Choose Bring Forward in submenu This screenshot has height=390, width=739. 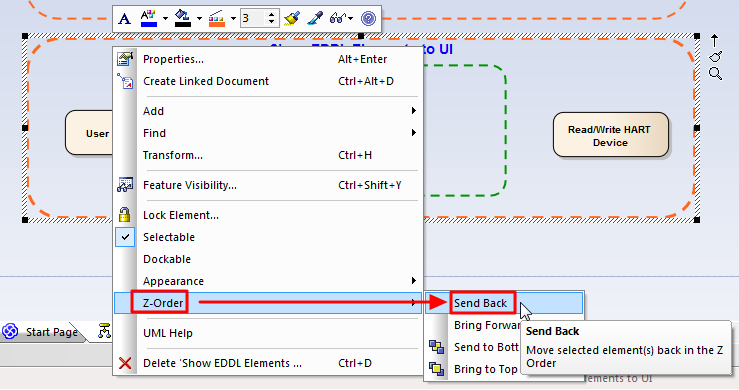pyautogui.click(x=486, y=325)
